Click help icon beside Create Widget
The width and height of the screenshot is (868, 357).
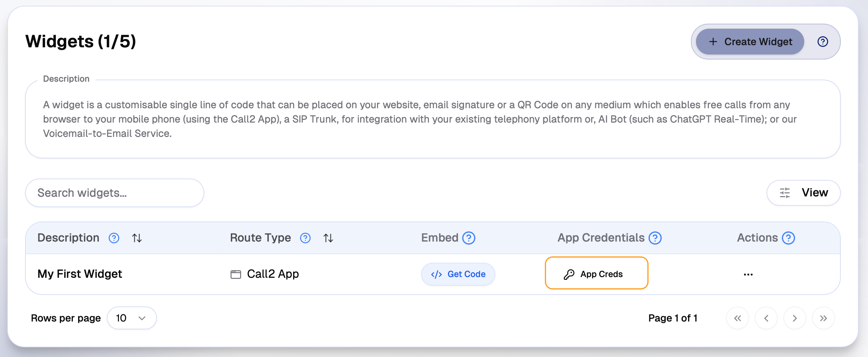(x=822, y=42)
